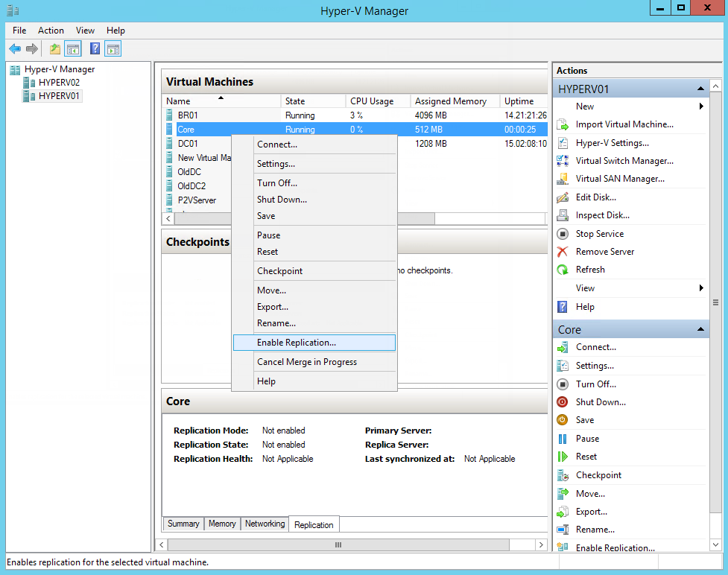
Task: Choose Connect in the context menu
Action: coord(314,144)
